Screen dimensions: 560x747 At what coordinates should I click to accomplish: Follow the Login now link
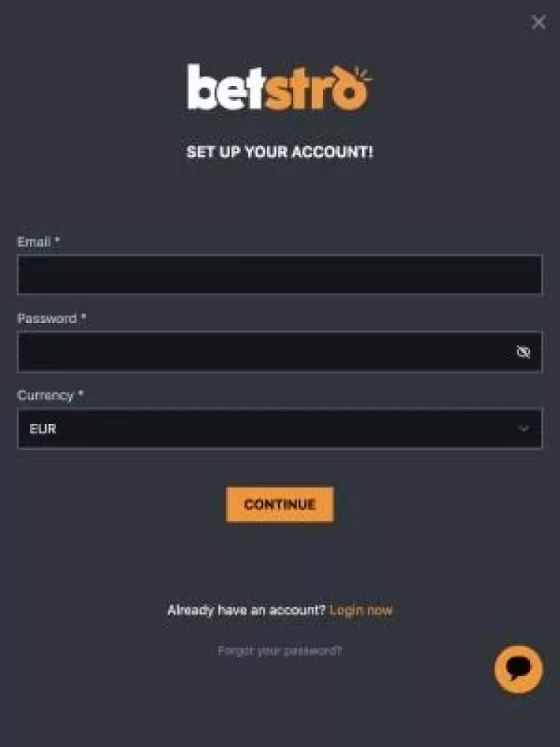[x=361, y=610]
